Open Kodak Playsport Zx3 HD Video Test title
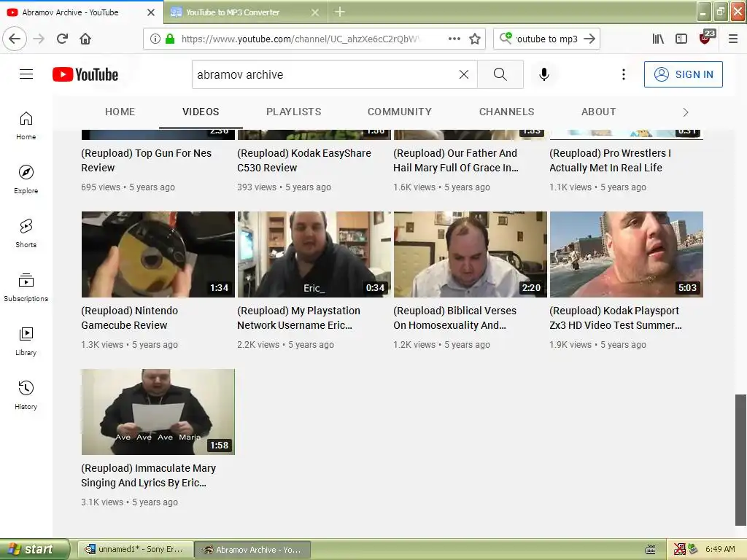Viewport: 747px width, 560px height. point(616,318)
